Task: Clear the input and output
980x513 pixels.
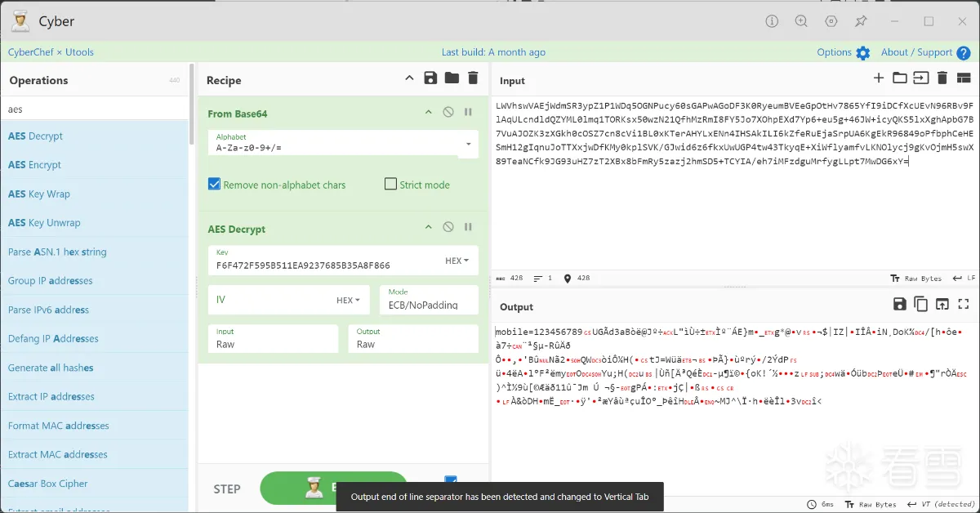Action: 942,78
